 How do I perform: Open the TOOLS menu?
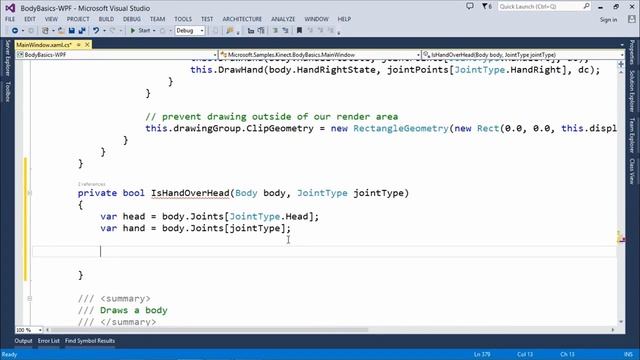pos(183,19)
